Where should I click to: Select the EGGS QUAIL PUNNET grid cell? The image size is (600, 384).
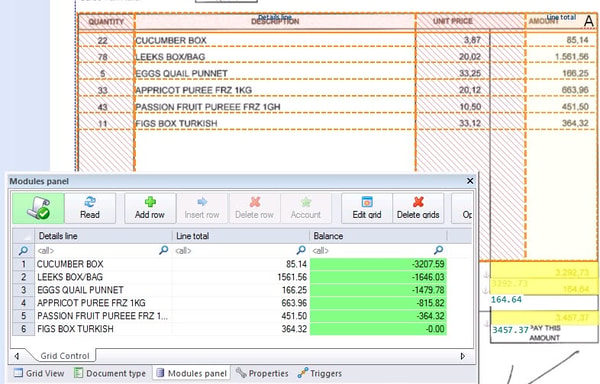click(104, 290)
